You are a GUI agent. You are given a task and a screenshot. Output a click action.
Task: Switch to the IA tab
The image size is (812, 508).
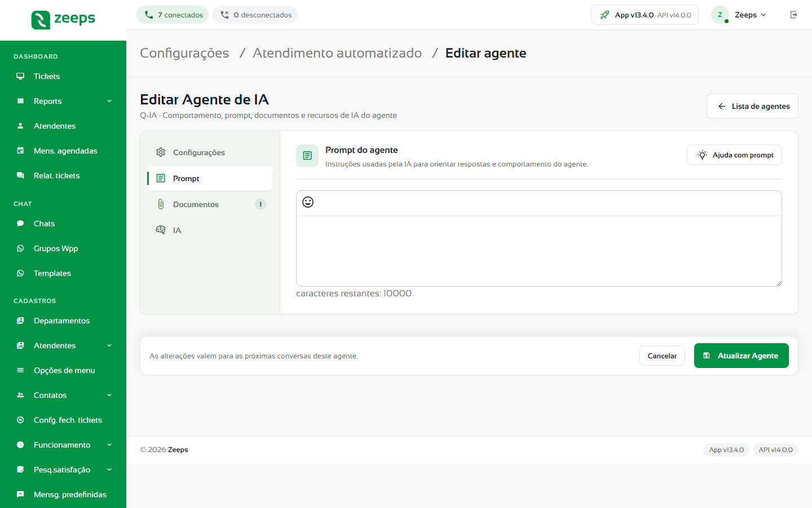[210, 230]
